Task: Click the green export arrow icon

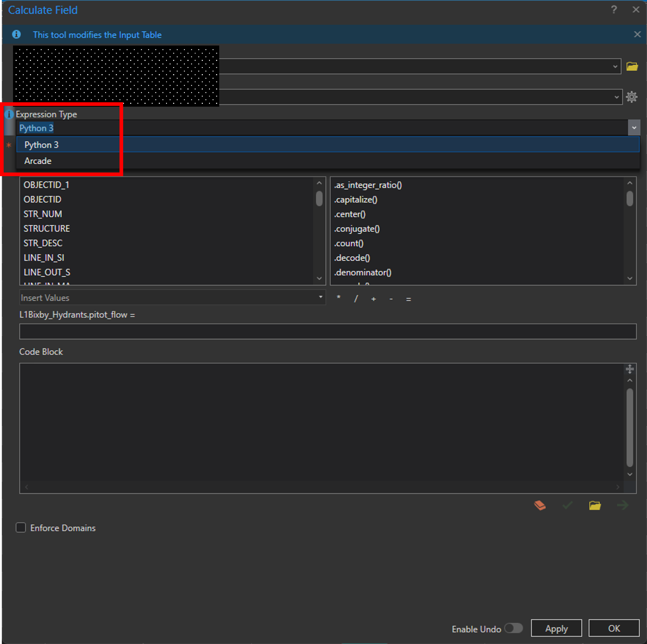Action: 623,505
